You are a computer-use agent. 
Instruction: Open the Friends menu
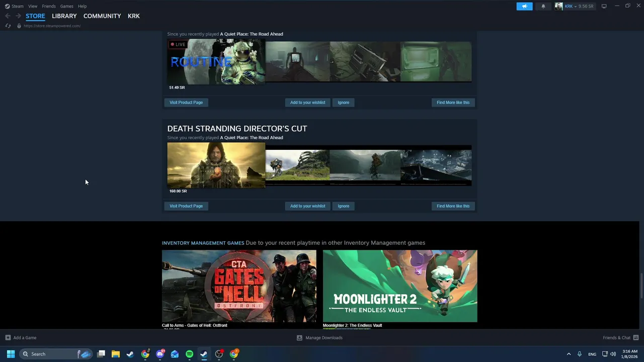pyautogui.click(x=49, y=6)
